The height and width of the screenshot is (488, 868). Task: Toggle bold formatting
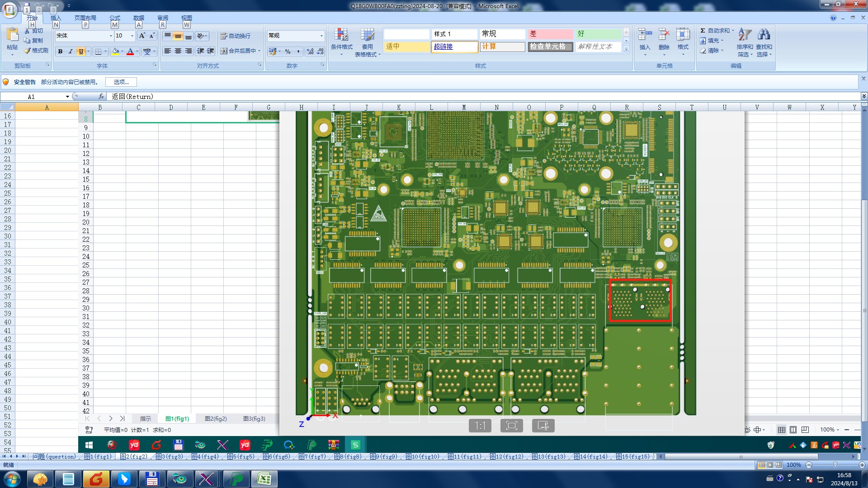(x=60, y=52)
